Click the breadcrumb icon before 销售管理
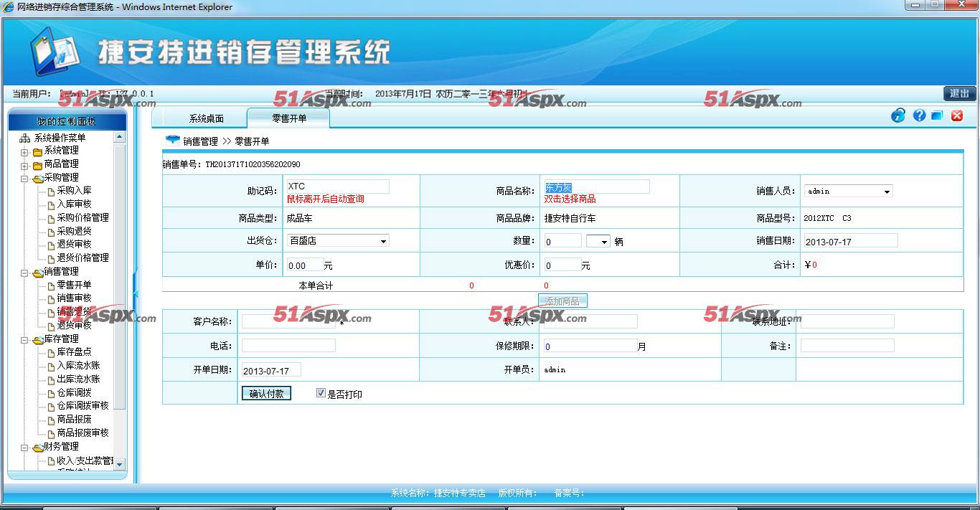The image size is (980, 510). pyautogui.click(x=172, y=140)
